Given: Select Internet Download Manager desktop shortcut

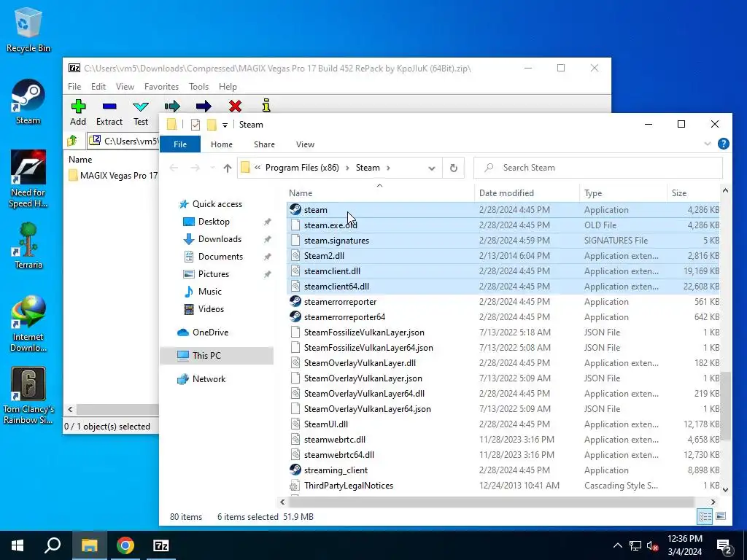Looking at the screenshot, I should click(x=28, y=324).
